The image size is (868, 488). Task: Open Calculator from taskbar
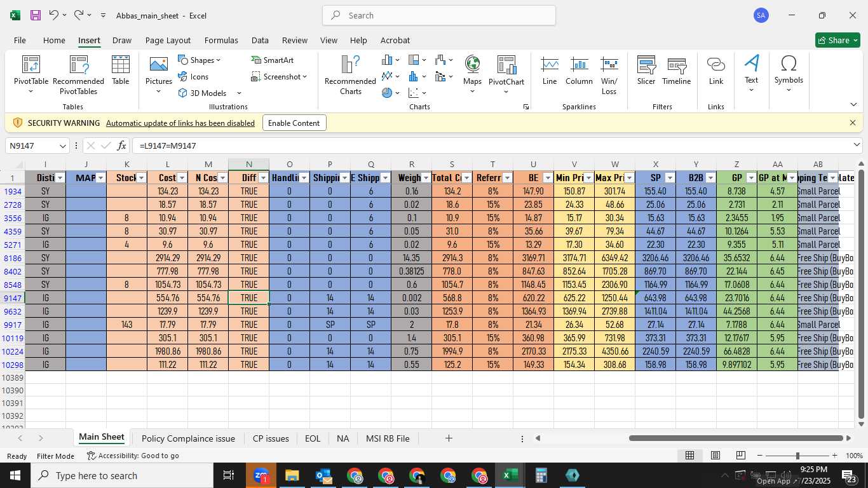[x=541, y=475]
